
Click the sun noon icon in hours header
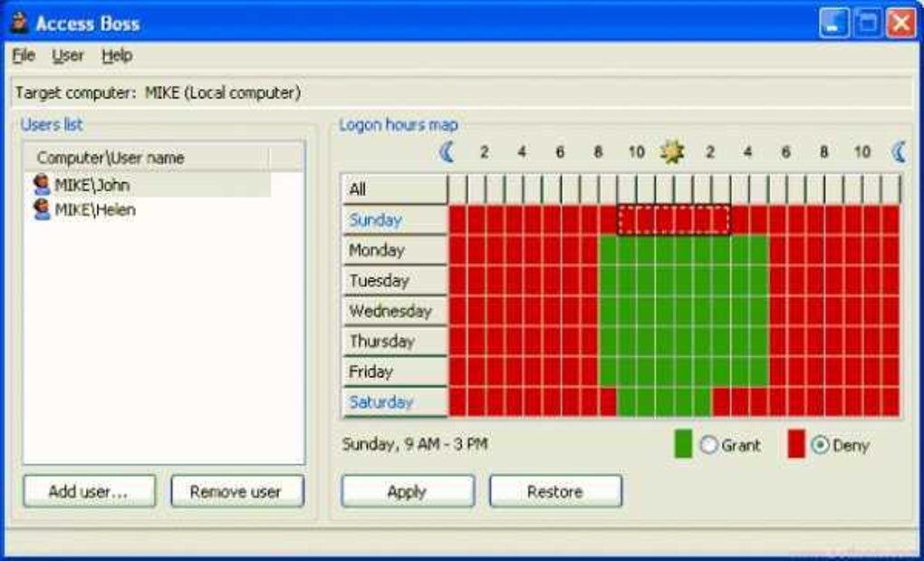coord(672,152)
